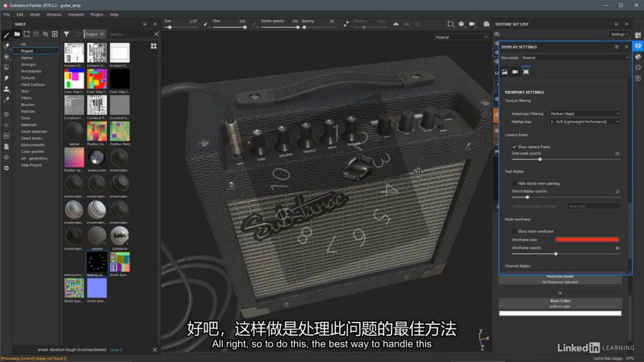Open Camera settings tab icon in Display Settings
The image size is (644, 362).
(515, 72)
